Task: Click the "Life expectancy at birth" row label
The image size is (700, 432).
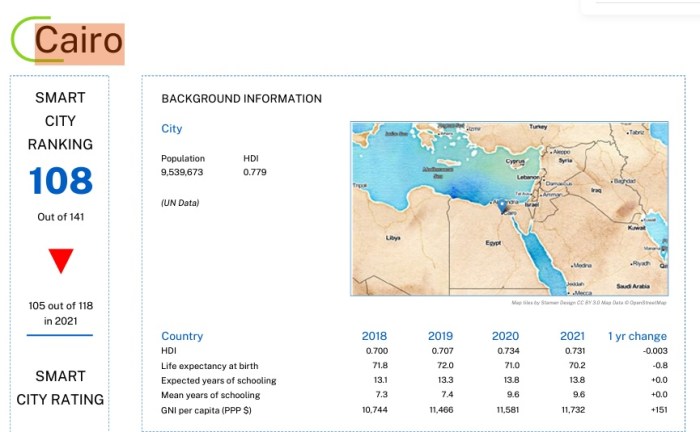Action: coord(210,366)
